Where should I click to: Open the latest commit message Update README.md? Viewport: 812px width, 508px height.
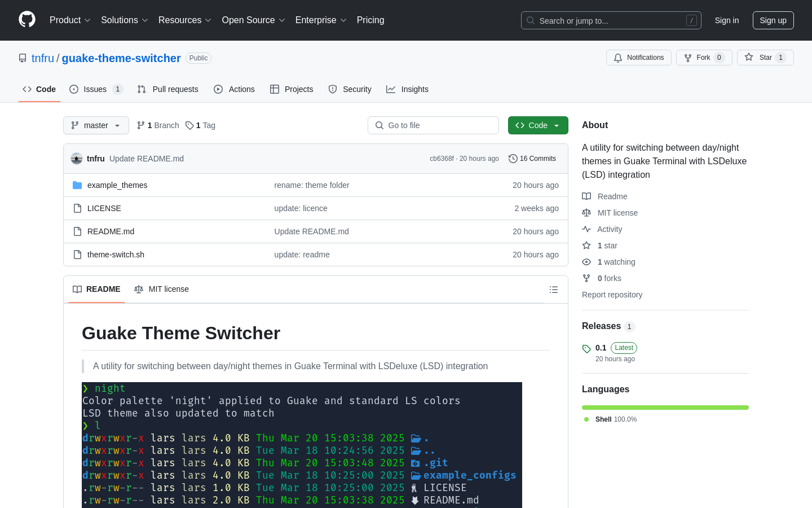pyautogui.click(x=147, y=159)
